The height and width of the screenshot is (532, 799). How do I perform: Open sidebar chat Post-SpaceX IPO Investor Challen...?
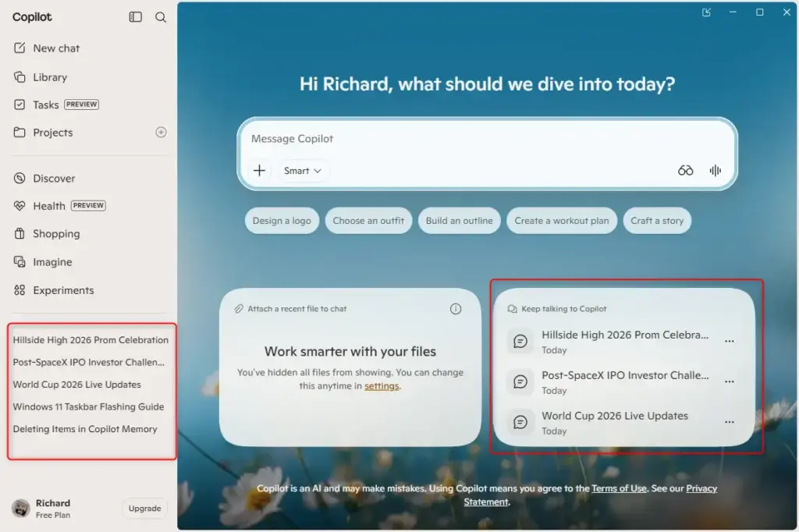[89, 362]
